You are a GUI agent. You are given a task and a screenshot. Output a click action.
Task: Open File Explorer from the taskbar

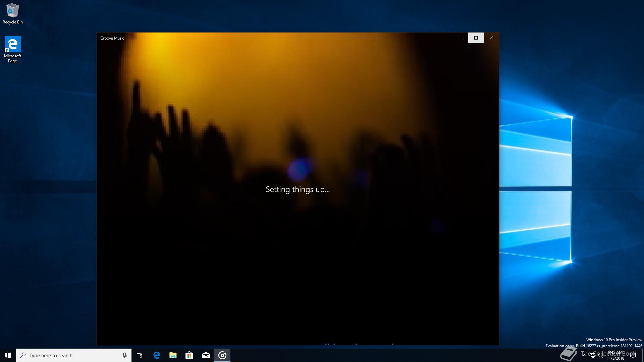pos(173,355)
